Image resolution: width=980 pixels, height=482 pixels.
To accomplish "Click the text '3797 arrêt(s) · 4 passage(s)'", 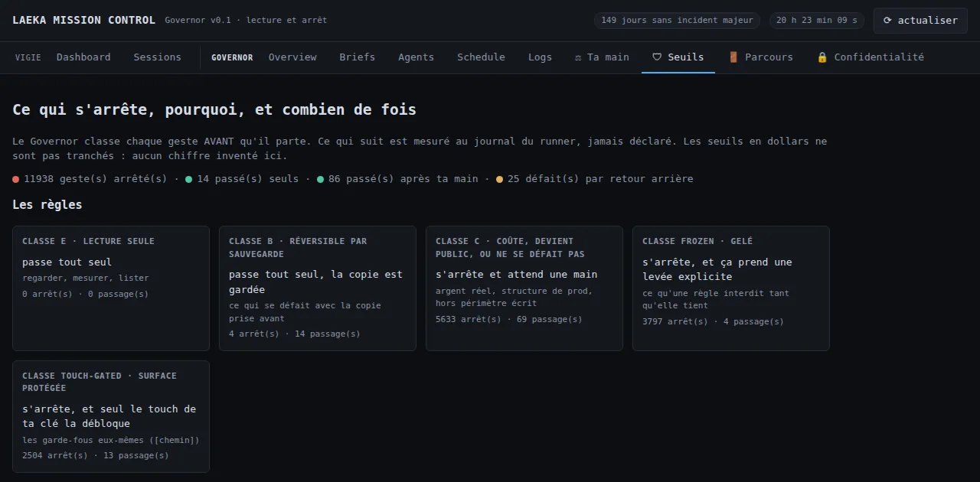I will click(x=714, y=322).
